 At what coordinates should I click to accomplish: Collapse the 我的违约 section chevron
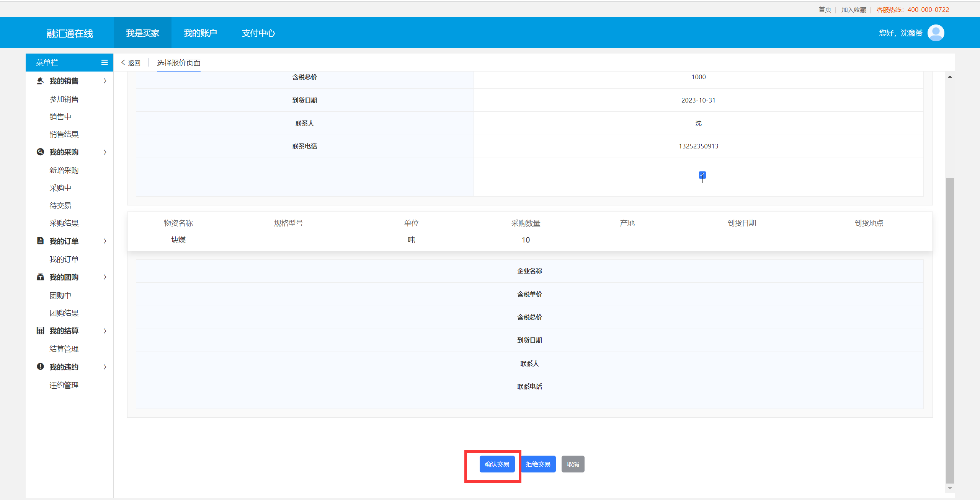click(105, 367)
